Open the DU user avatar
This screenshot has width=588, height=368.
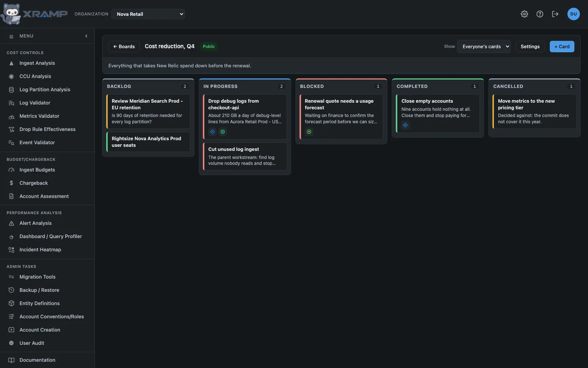pyautogui.click(x=573, y=14)
